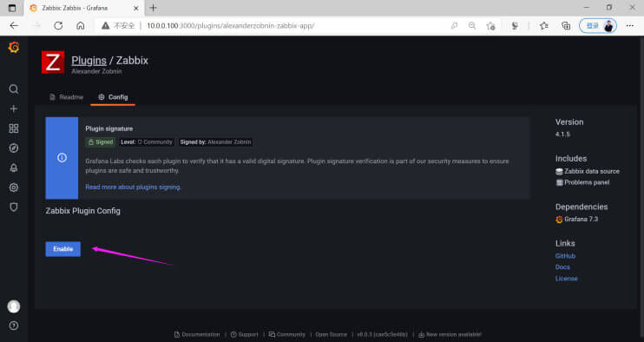Image resolution: width=644 pixels, height=342 pixels.
Task: Go back using the browser back arrow
Action: tap(14, 25)
